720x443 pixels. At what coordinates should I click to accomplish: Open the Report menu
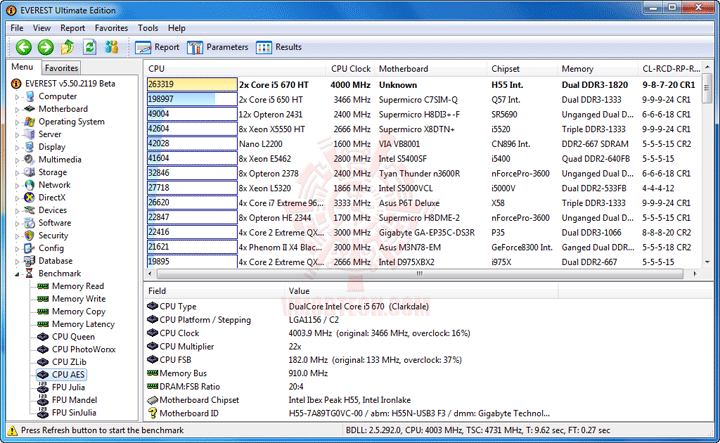coord(73,28)
